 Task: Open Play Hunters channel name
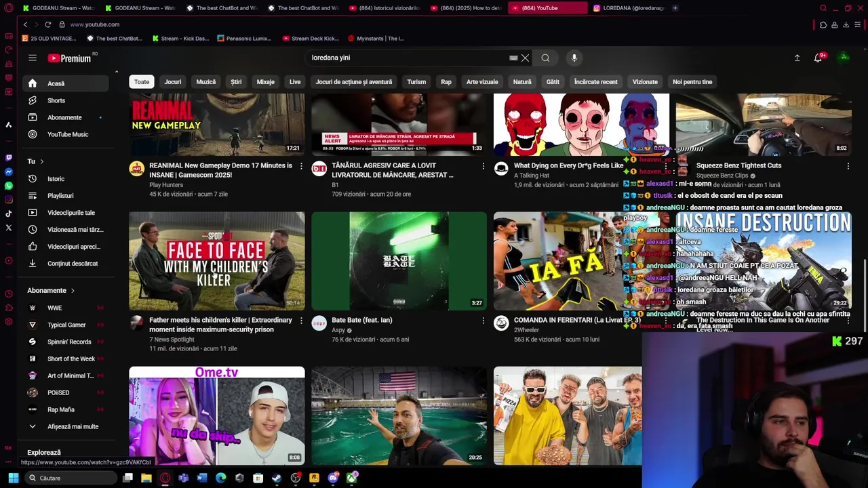[166, 185]
